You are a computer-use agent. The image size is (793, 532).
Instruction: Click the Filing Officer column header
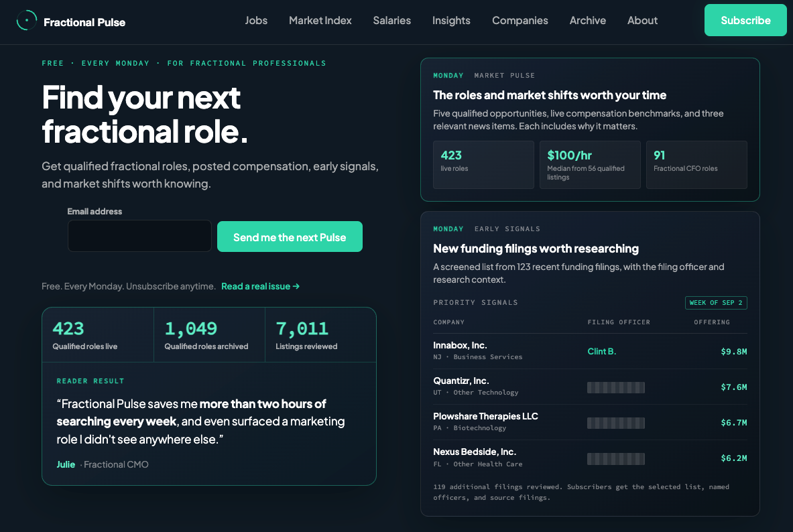pos(619,322)
